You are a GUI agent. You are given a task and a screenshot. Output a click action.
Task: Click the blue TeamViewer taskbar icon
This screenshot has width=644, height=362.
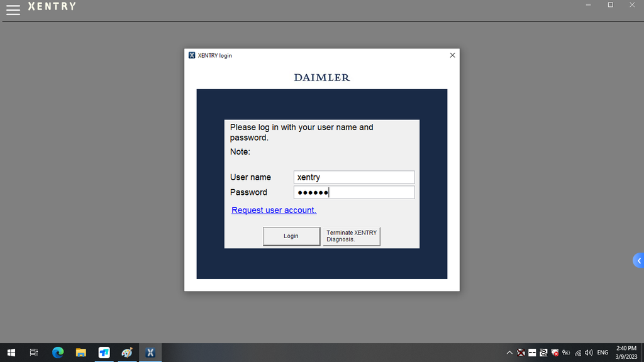[x=104, y=353]
